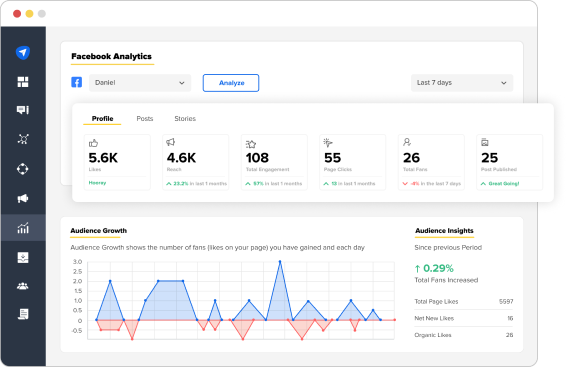Click the yellow minimize window dot
The width and height of the screenshot is (567, 367).
[29, 14]
